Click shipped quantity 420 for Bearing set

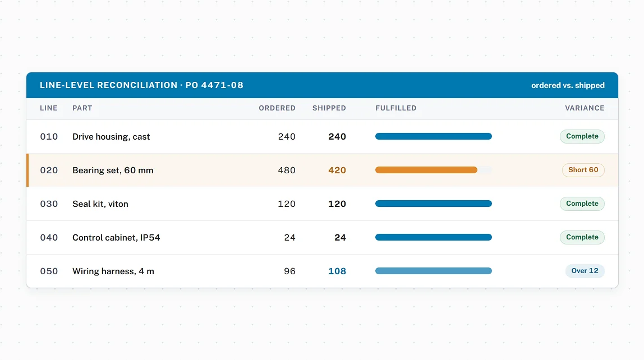(x=337, y=170)
